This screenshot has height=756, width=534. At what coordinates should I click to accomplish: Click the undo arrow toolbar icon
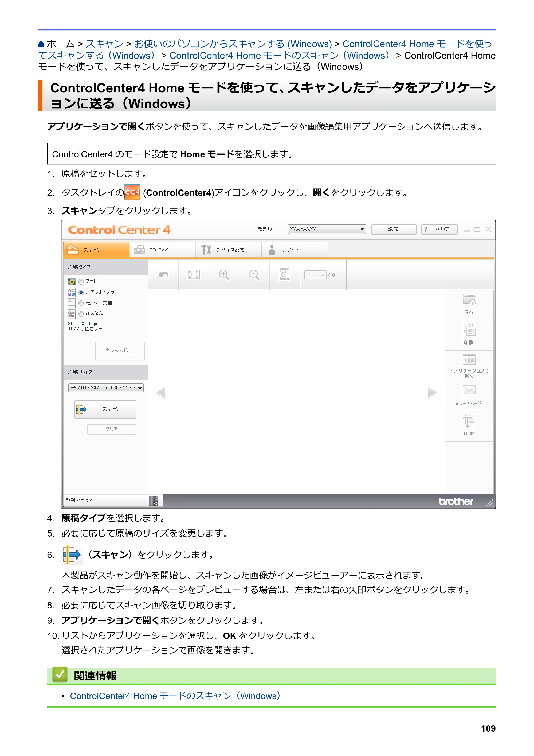163,275
